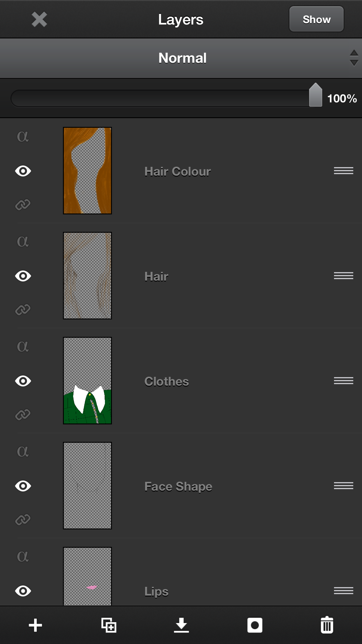Tap the duplicate layer icon
The width and height of the screenshot is (362, 644).
tap(109, 625)
